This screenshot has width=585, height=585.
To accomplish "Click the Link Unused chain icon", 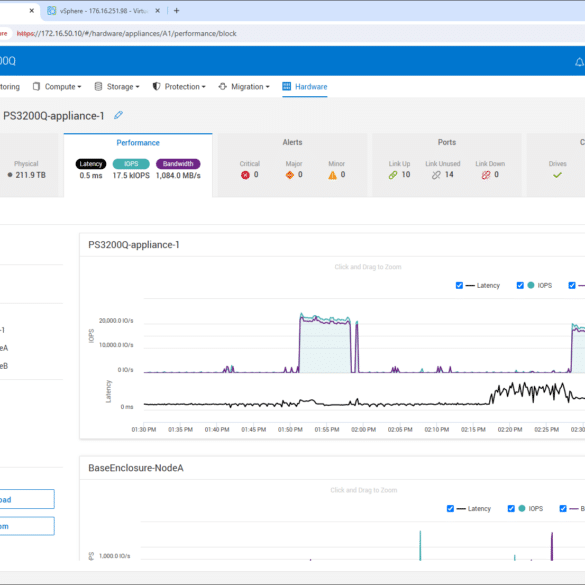I will click(x=436, y=175).
